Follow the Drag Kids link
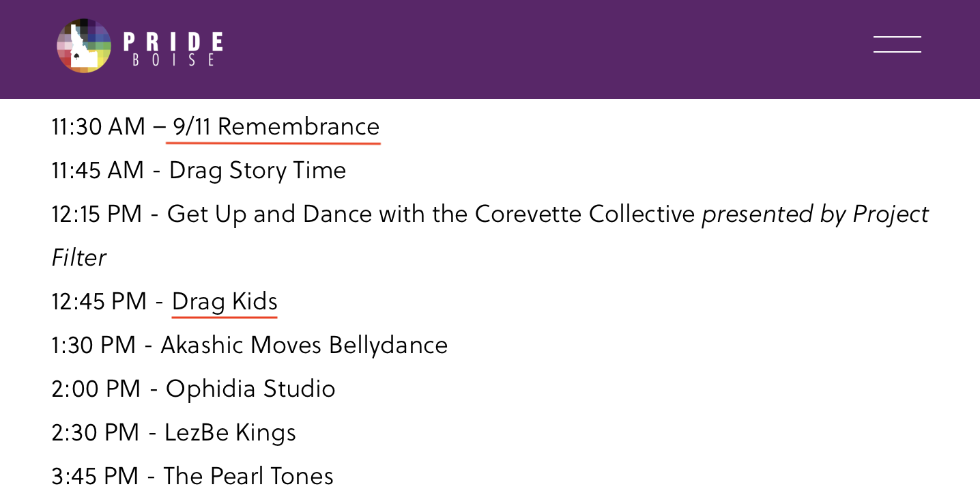Viewport: 980px width, 504px height. tap(225, 301)
